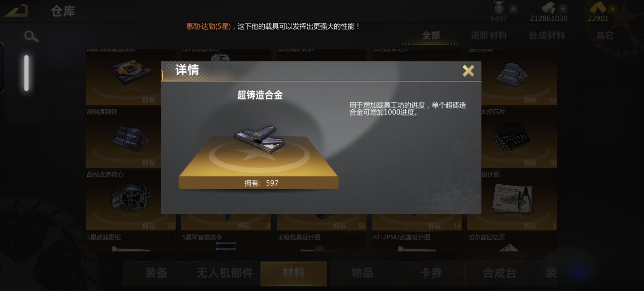Viewport: 644px width, 291px height.
Task: Open the 无人机部件 bottom tab
Action: 225,273
